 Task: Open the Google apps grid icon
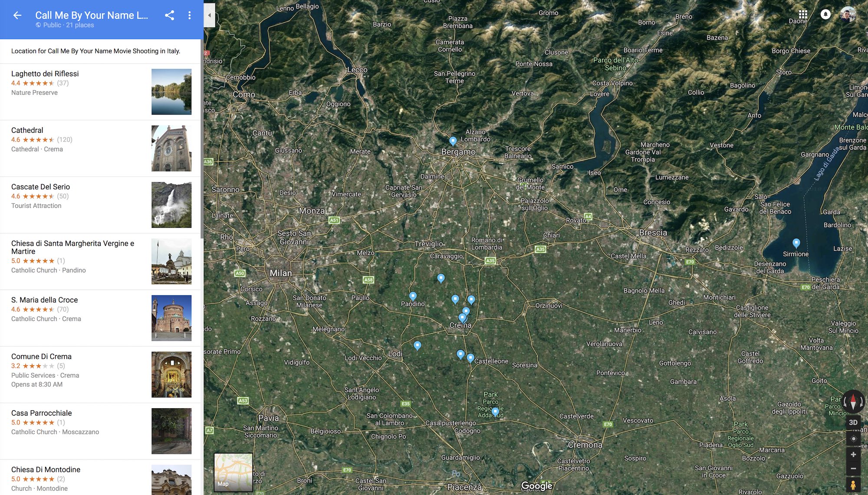click(x=803, y=14)
